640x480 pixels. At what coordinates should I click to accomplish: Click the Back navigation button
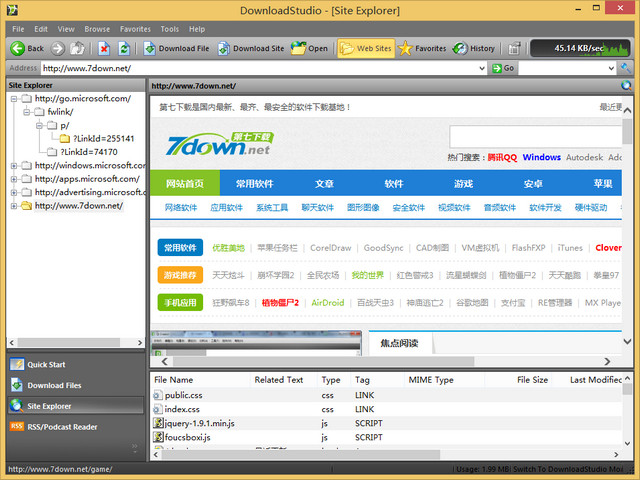pyautogui.click(x=27, y=48)
